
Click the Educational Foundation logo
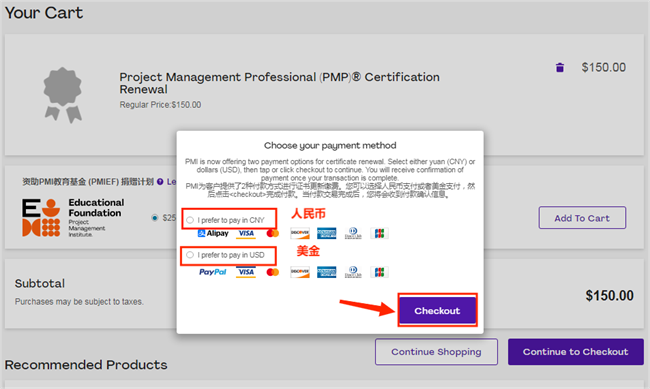click(x=73, y=218)
